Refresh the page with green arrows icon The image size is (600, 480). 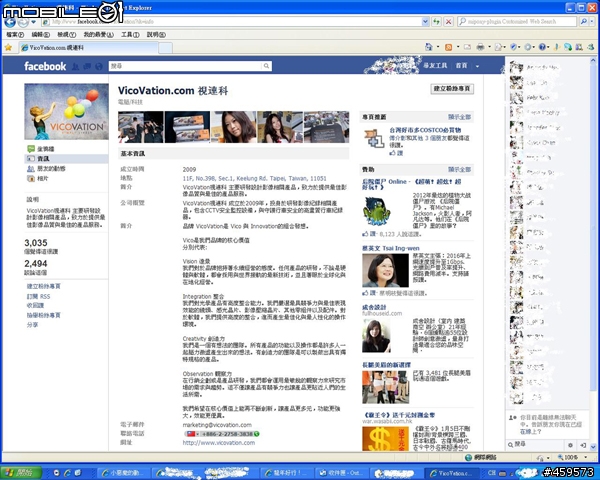click(437, 22)
